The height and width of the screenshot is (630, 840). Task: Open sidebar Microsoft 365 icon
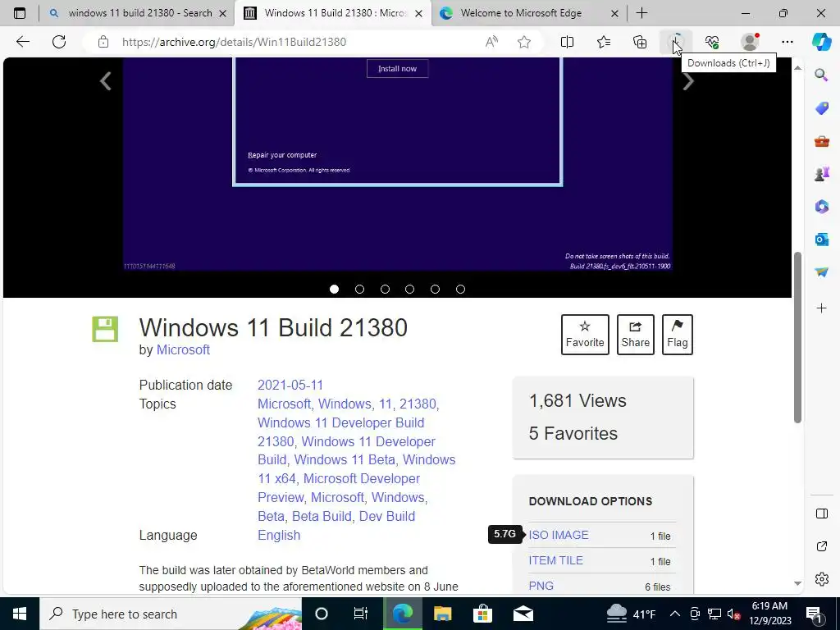(821, 206)
